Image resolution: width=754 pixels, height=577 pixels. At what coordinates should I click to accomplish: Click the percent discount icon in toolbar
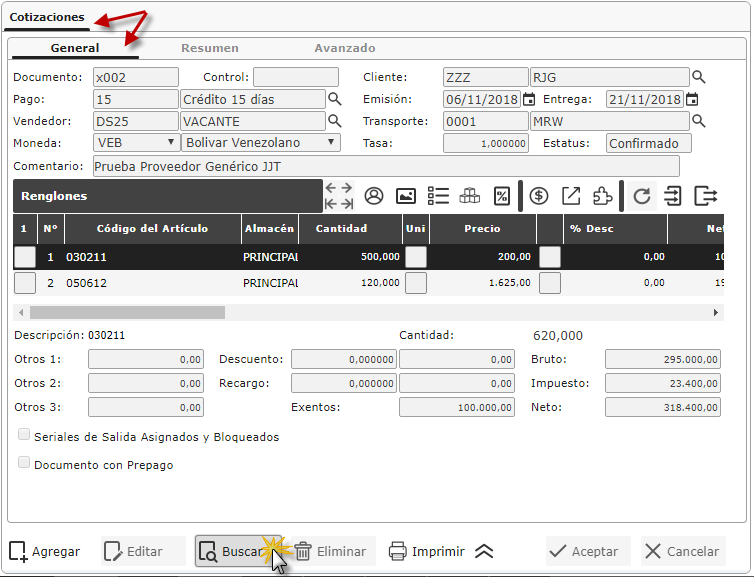(502, 196)
